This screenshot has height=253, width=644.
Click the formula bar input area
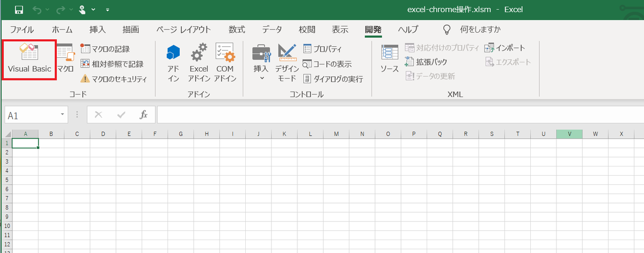(400, 115)
